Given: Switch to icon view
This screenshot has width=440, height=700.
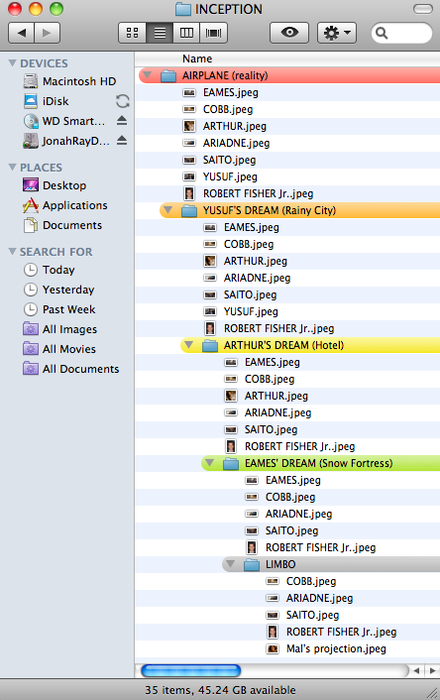Looking at the screenshot, I should click(132, 33).
